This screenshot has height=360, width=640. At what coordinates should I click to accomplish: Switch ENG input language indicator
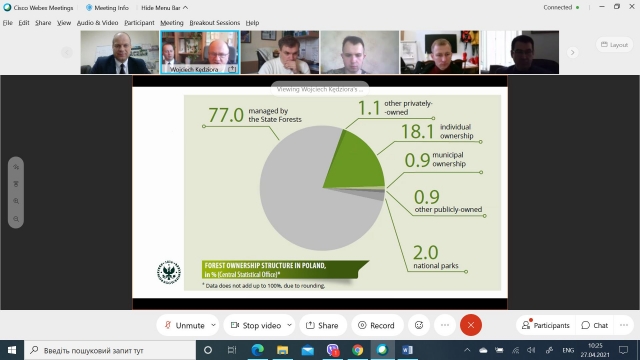click(568, 350)
